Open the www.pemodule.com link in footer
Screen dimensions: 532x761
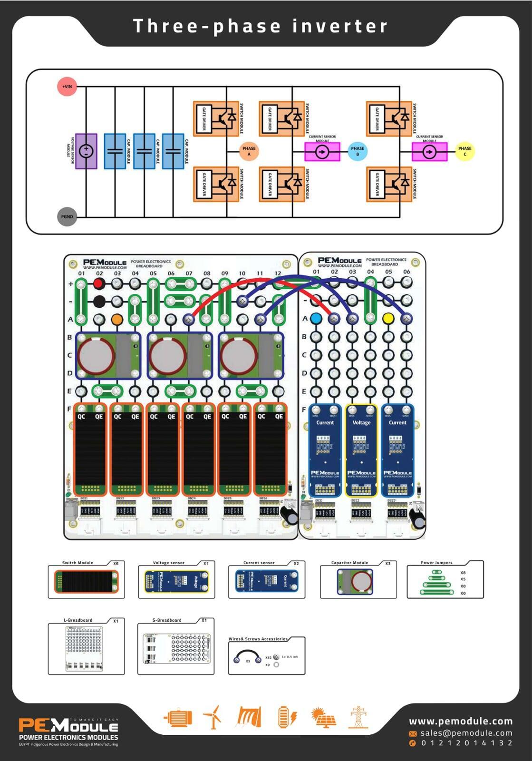[x=460, y=722]
